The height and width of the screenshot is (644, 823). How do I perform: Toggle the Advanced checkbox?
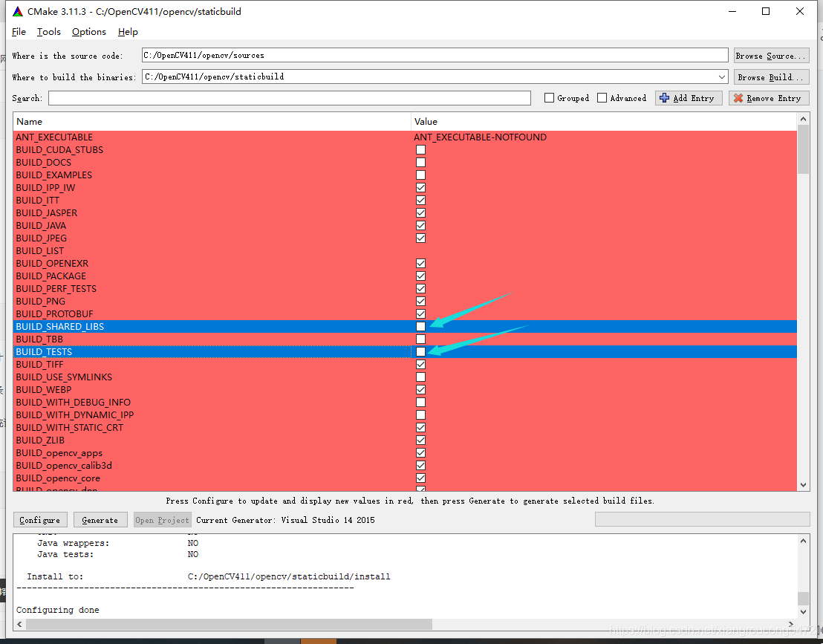[x=602, y=97]
